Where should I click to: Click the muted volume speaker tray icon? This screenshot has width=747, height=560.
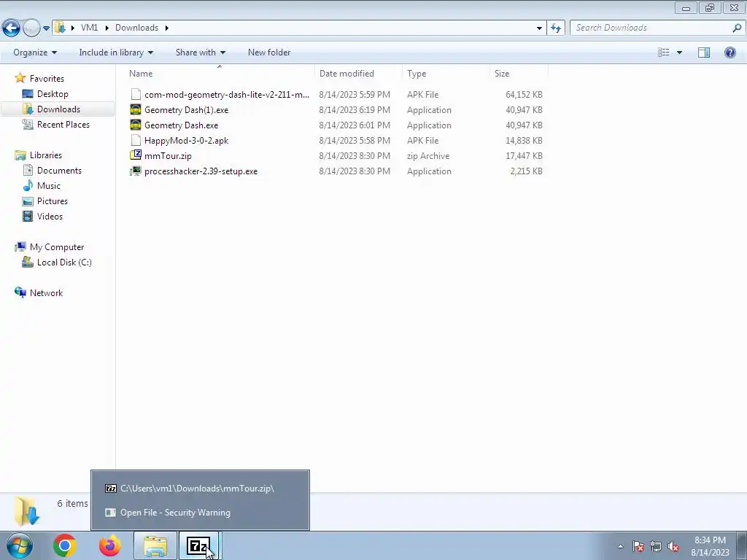pos(673,546)
